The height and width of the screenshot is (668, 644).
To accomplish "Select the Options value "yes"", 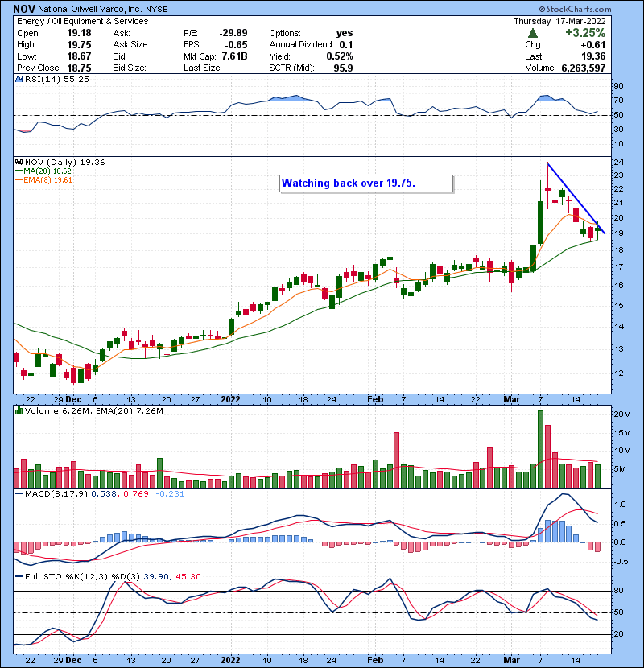I will 345,33.
